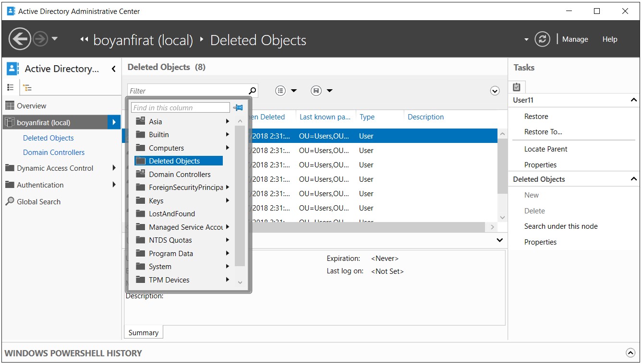Open Properties under User11
Image resolution: width=642 pixels, height=364 pixels.
pyautogui.click(x=540, y=164)
